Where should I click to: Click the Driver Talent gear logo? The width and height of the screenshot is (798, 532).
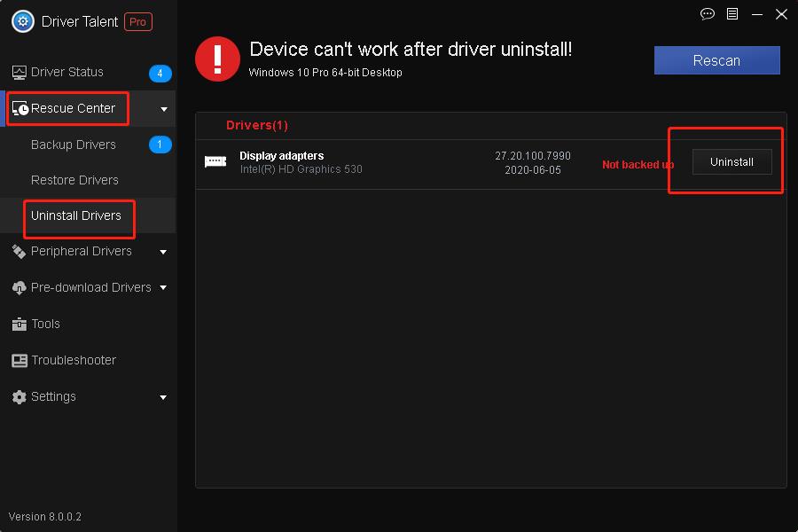click(x=23, y=21)
